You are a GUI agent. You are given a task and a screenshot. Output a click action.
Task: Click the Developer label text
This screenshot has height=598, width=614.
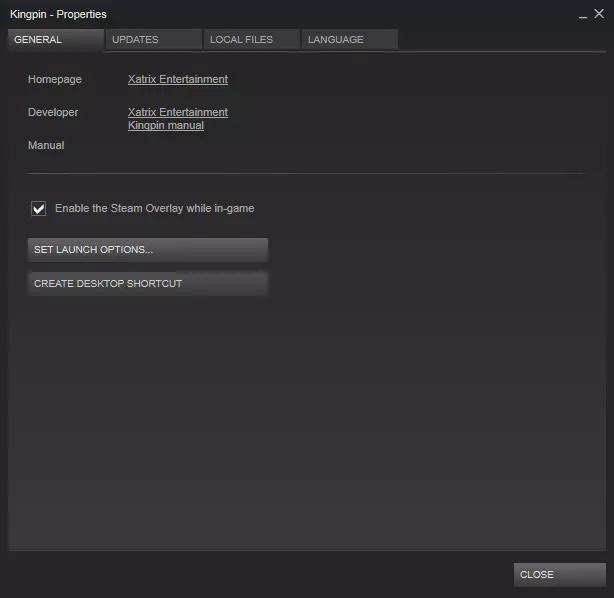pos(53,112)
